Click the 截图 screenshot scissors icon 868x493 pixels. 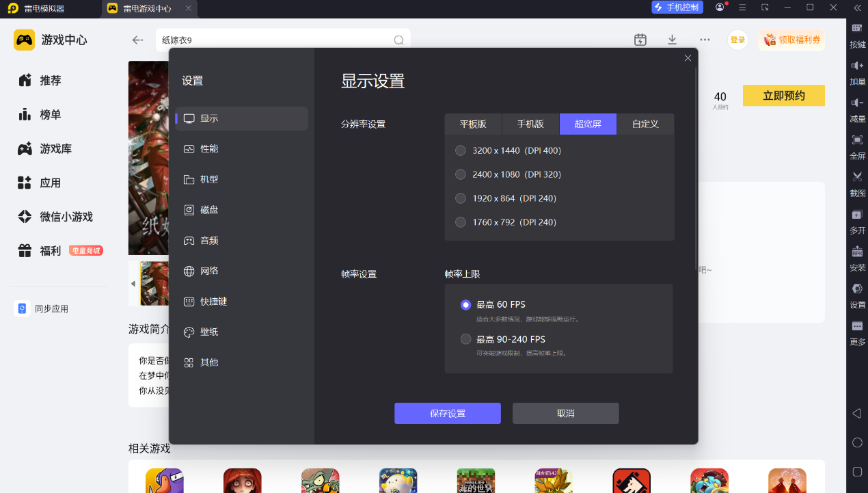tap(857, 183)
